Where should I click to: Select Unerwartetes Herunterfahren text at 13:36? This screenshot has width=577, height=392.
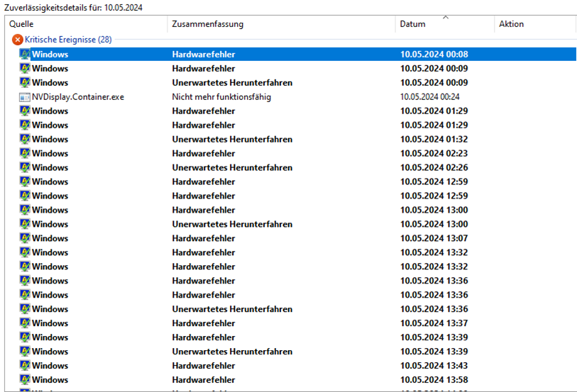[x=232, y=309]
